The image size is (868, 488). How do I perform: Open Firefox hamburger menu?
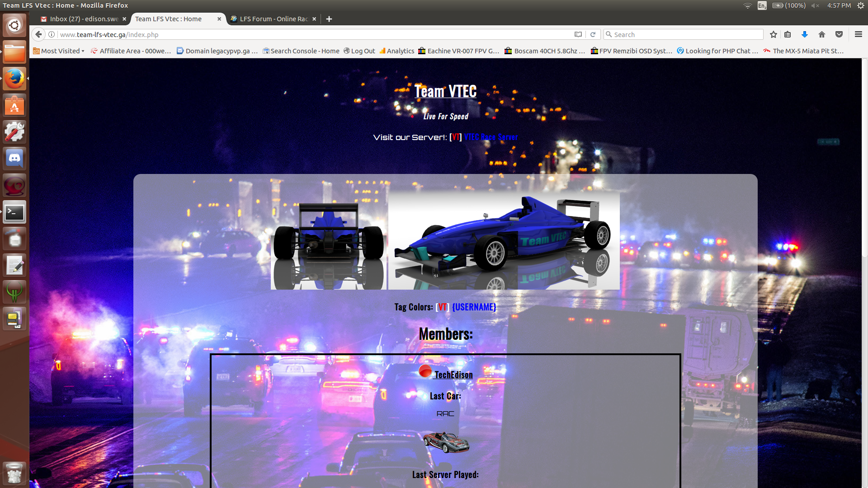tap(858, 34)
